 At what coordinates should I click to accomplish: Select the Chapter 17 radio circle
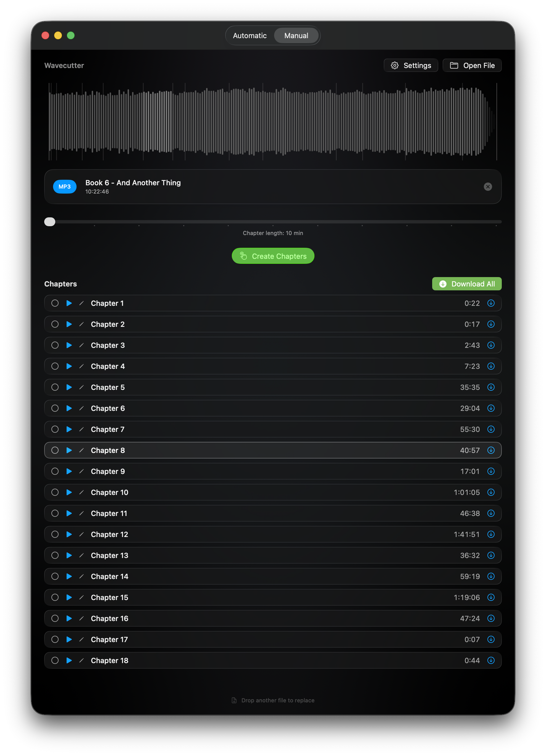[55, 639]
